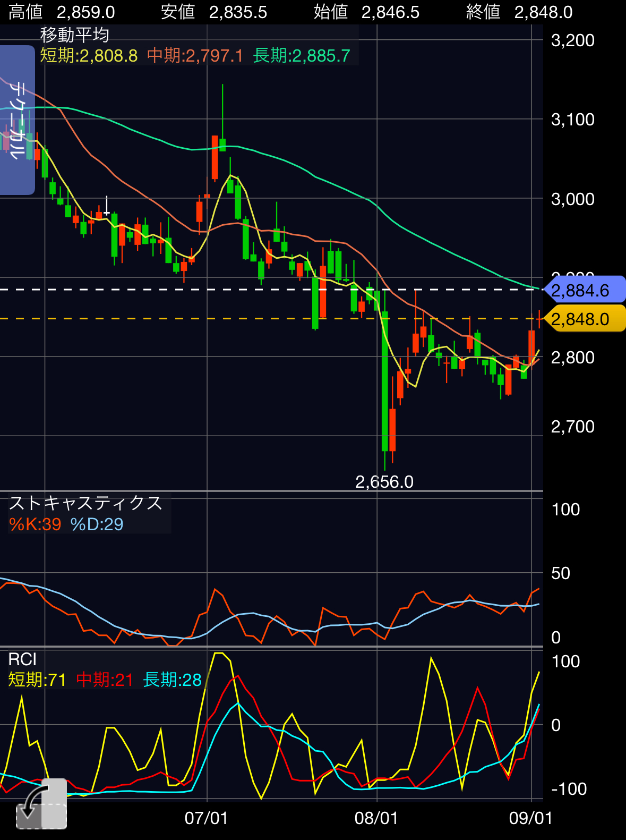
Task: Tap the RCI panel title
Action: click(22, 659)
